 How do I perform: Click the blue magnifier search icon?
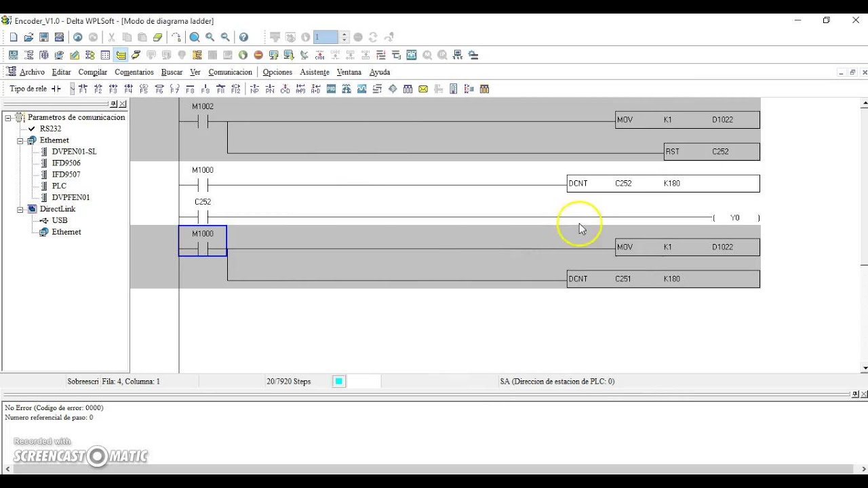click(195, 37)
